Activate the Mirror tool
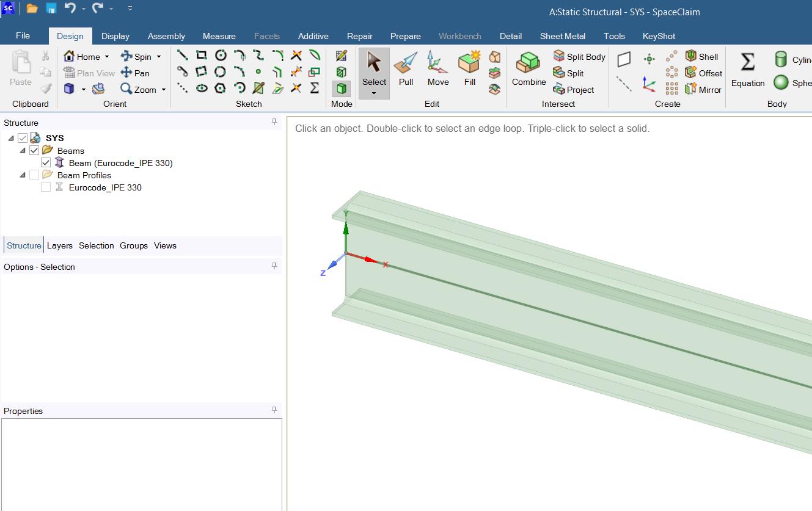This screenshot has height=511, width=812. coord(703,90)
